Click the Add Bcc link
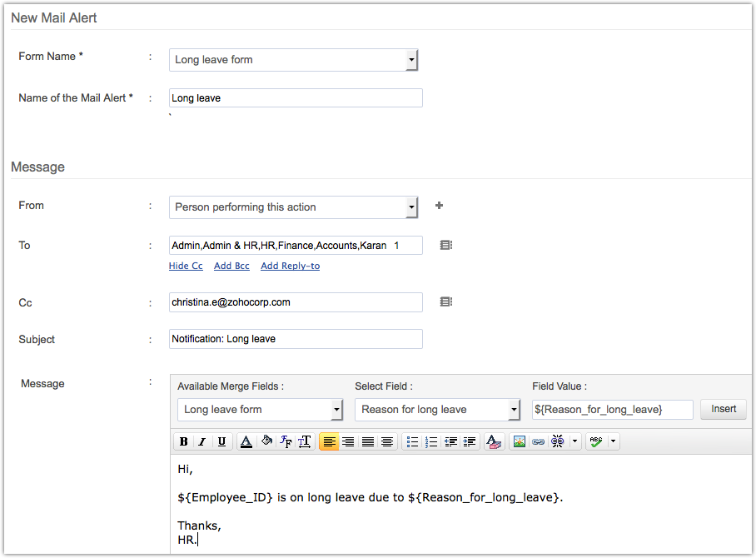Viewport: 756px width, 558px height. [231, 266]
